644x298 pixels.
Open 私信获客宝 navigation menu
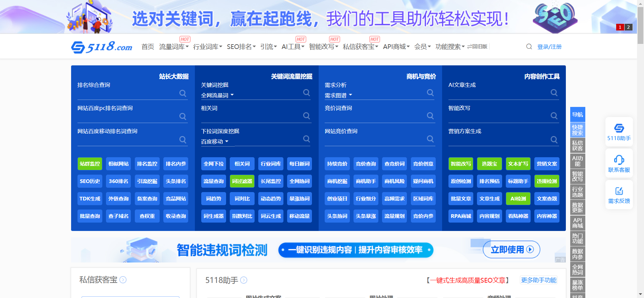click(361, 47)
